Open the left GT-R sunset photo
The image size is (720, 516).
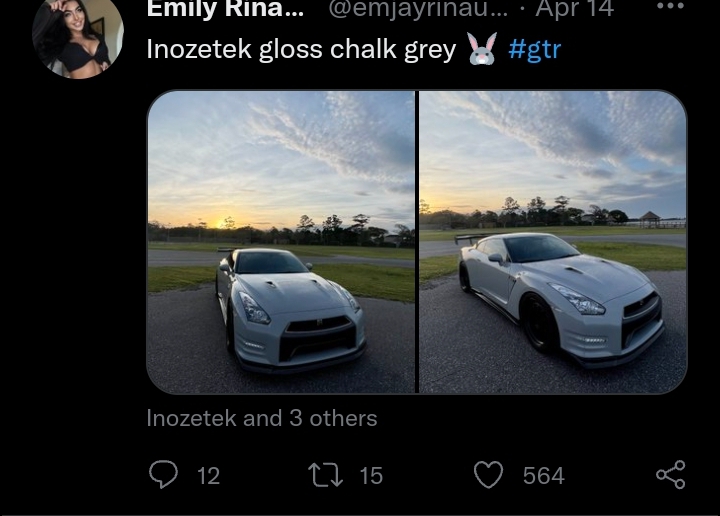281,242
